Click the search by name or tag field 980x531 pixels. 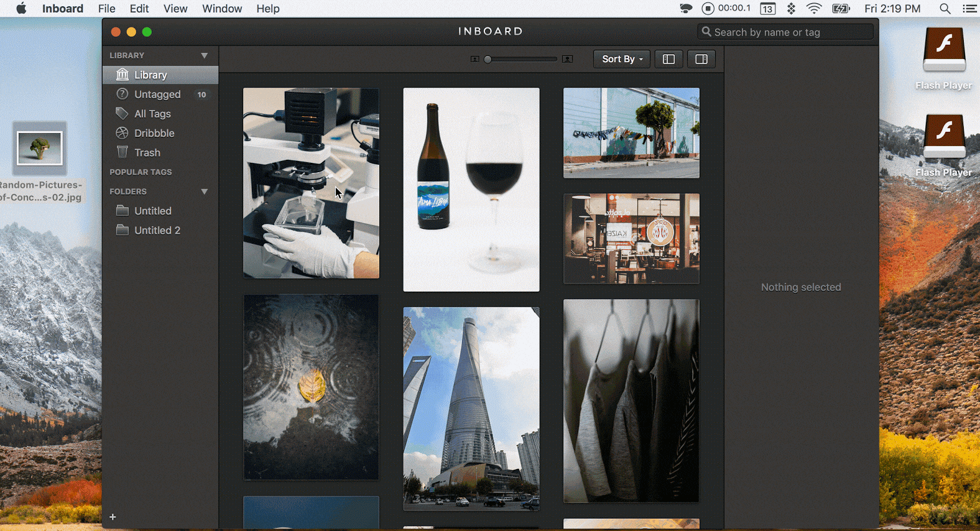(785, 32)
